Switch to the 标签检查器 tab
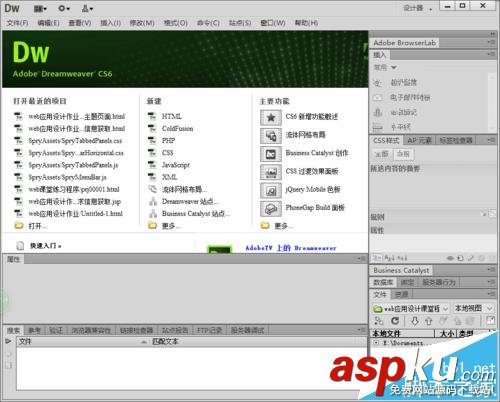Viewport: 500px width, 402px height. click(x=456, y=140)
